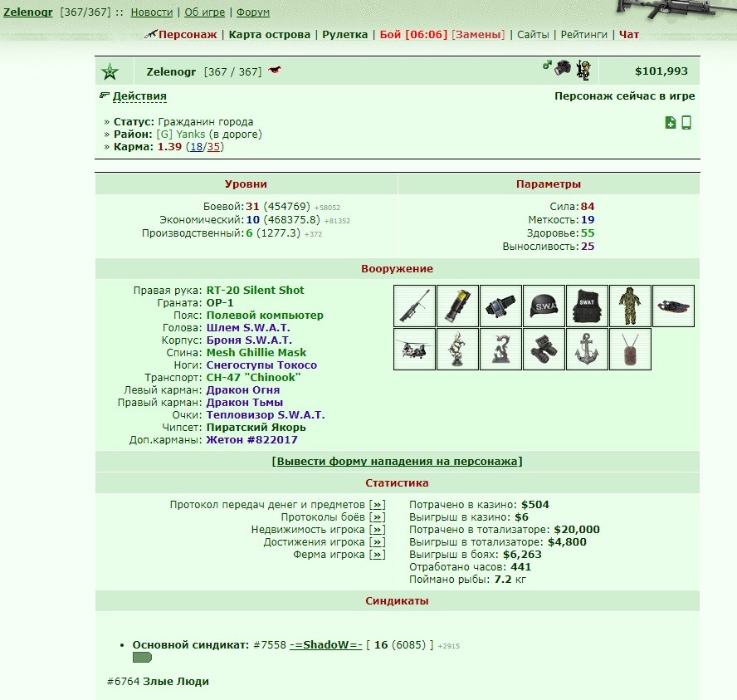Open Протоколы боёв [»] link
Viewport: 737px width, 700px height.
pyautogui.click(x=377, y=517)
